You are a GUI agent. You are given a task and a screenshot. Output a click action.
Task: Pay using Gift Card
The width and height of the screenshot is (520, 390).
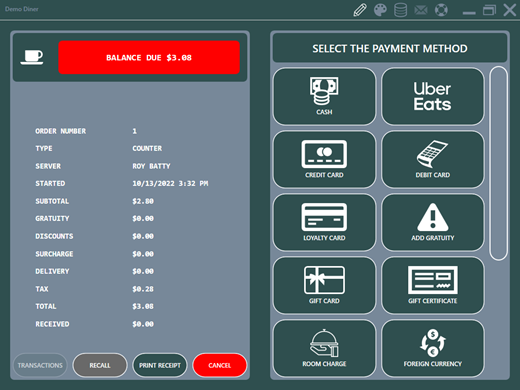point(324,286)
